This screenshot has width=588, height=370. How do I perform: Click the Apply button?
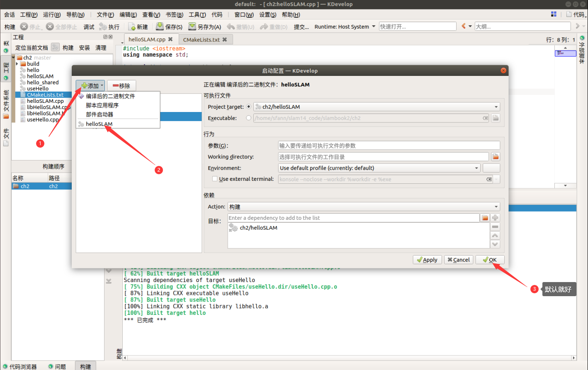pyautogui.click(x=428, y=260)
